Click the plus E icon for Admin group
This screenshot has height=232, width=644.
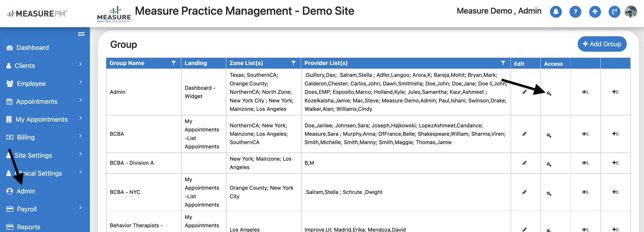coord(615,92)
